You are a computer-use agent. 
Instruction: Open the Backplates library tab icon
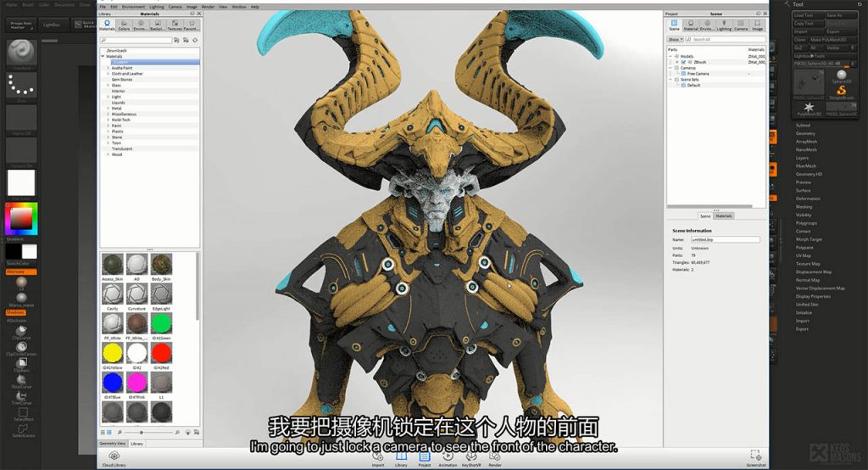[158, 25]
